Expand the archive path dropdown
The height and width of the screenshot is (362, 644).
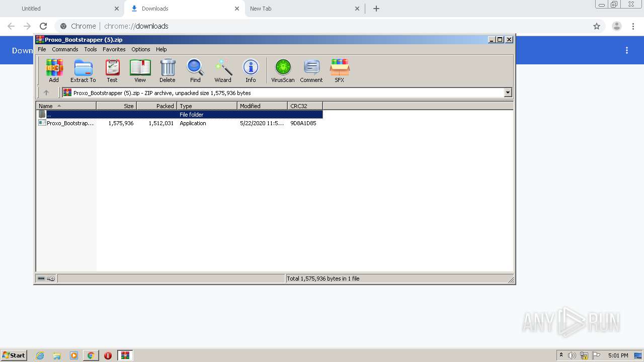tap(508, 93)
